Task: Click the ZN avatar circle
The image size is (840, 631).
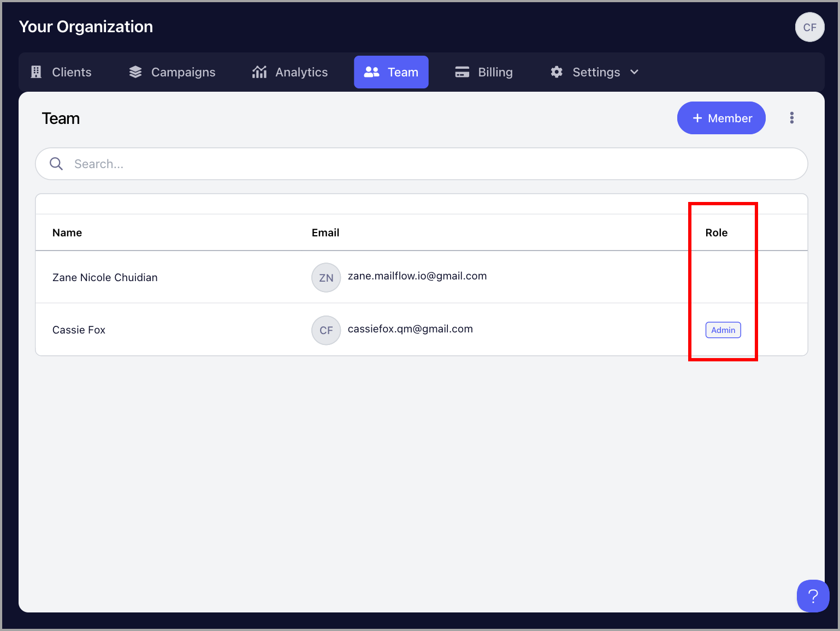Action: [326, 278]
